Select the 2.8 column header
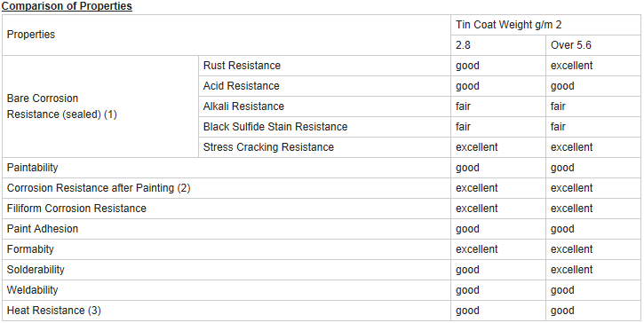This screenshot has height=323, width=644. point(498,45)
